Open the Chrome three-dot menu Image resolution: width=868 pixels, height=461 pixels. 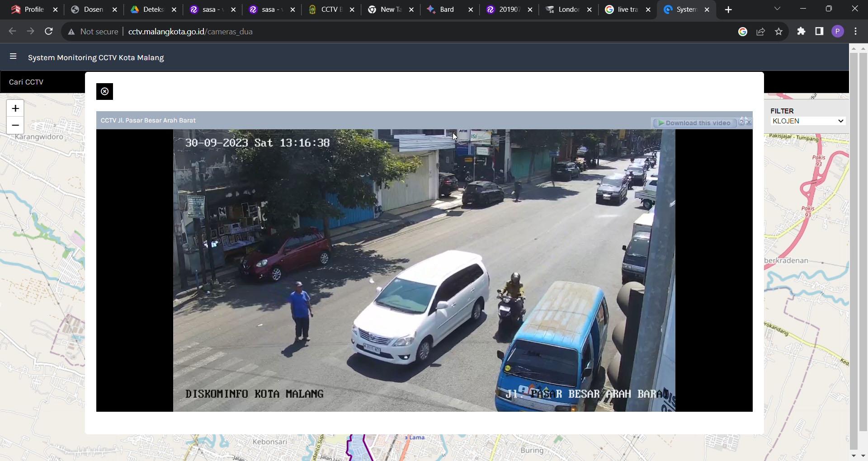(x=855, y=31)
